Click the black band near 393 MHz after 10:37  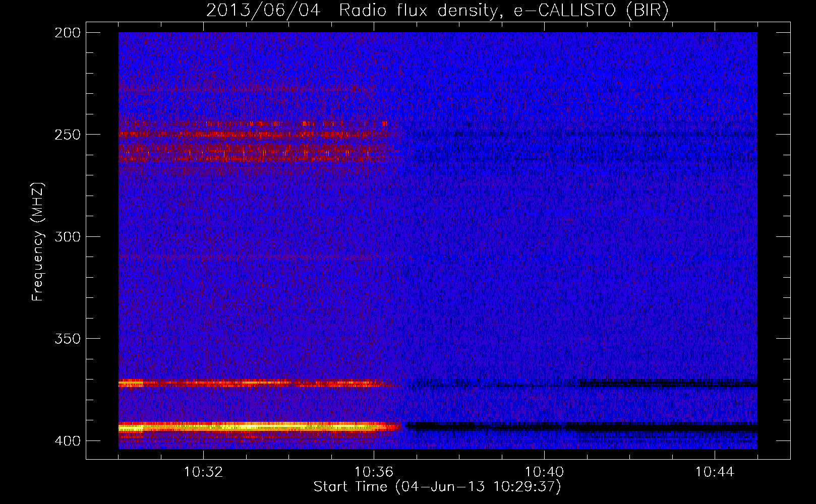581,426
